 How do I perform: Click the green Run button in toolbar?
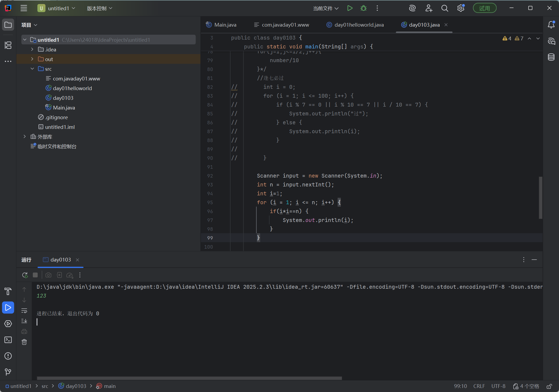[x=350, y=8]
